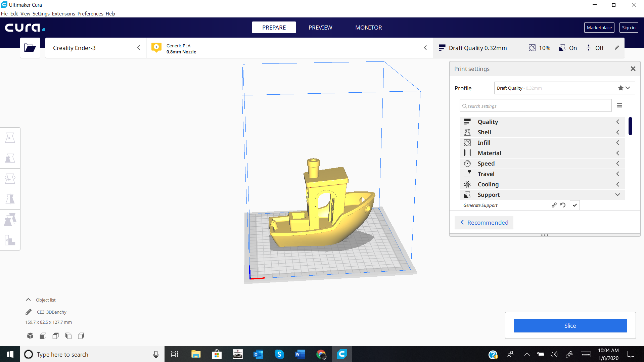Switch to the PREPARE stage tab
The height and width of the screenshot is (362, 644).
(274, 28)
